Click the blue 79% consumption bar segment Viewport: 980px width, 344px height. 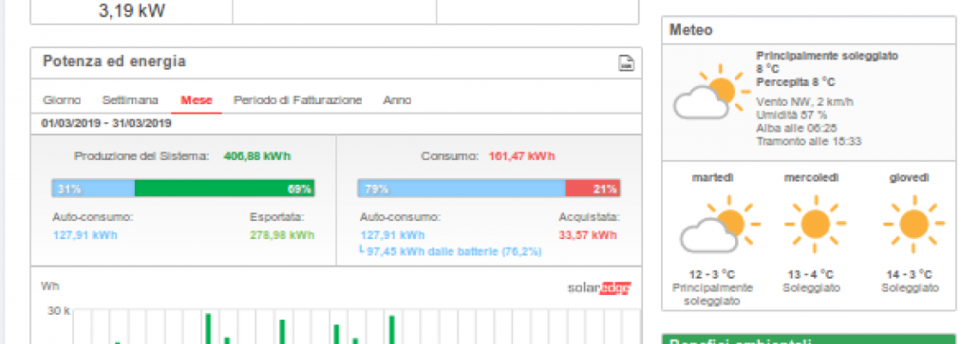[461, 188]
